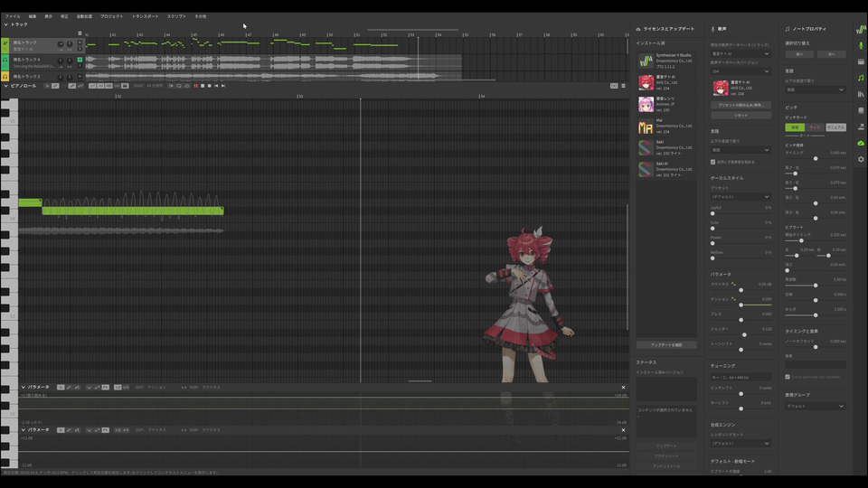This screenshot has width=868, height=488.
Task: Open the settings gear icon in sidebar
Action: [860, 159]
